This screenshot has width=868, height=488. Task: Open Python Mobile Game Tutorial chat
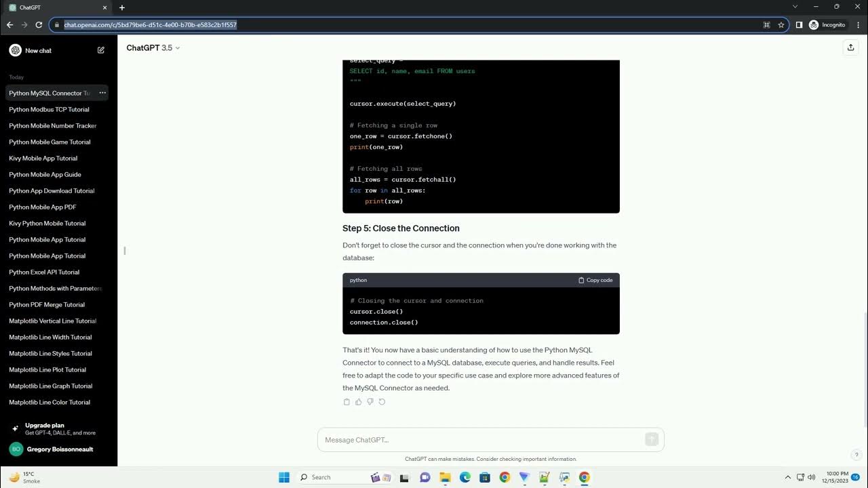pyautogui.click(x=57, y=142)
